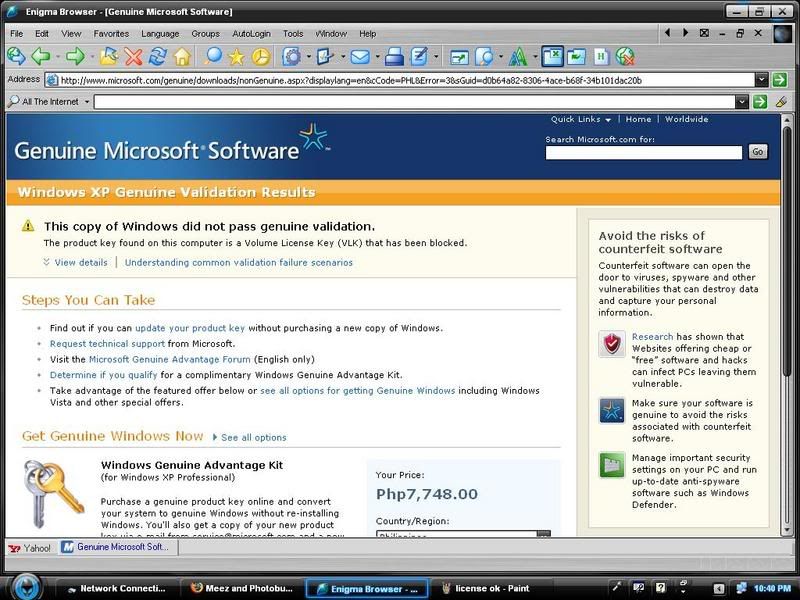Screen dimensions: 800x600
Task: Open the Language menu
Action: tap(160, 34)
